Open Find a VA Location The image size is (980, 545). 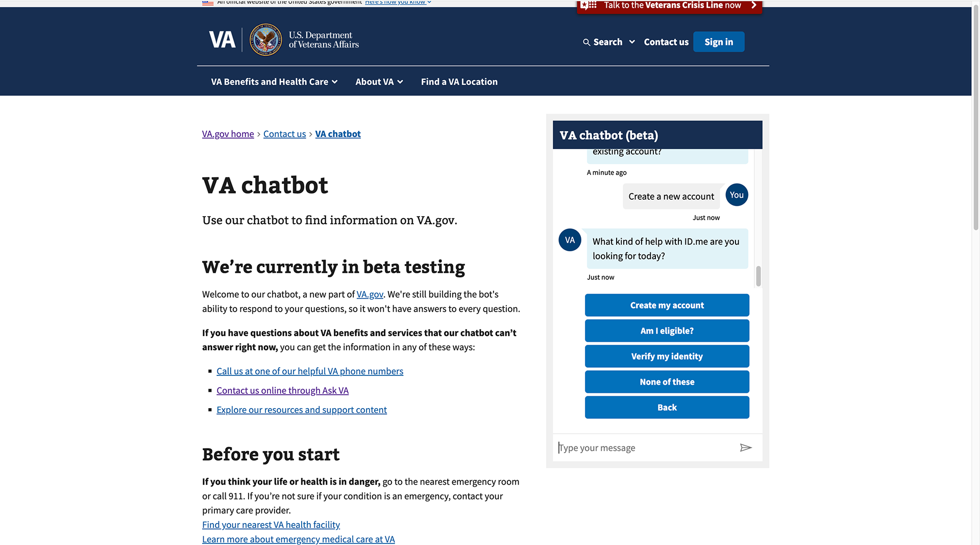(459, 82)
